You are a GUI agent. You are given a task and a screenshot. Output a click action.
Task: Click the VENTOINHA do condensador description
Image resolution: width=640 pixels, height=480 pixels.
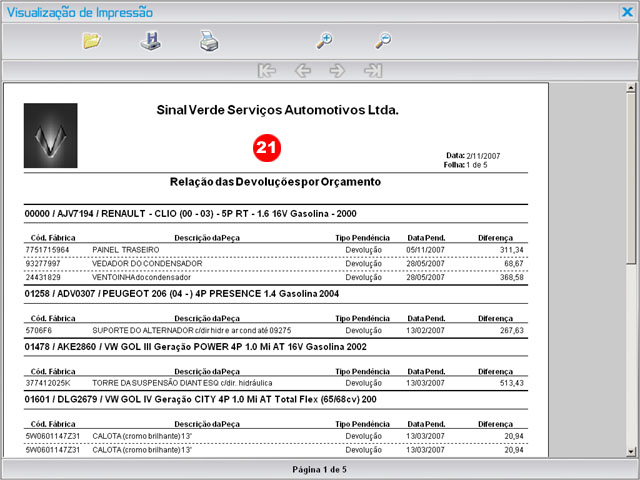click(142, 278)
